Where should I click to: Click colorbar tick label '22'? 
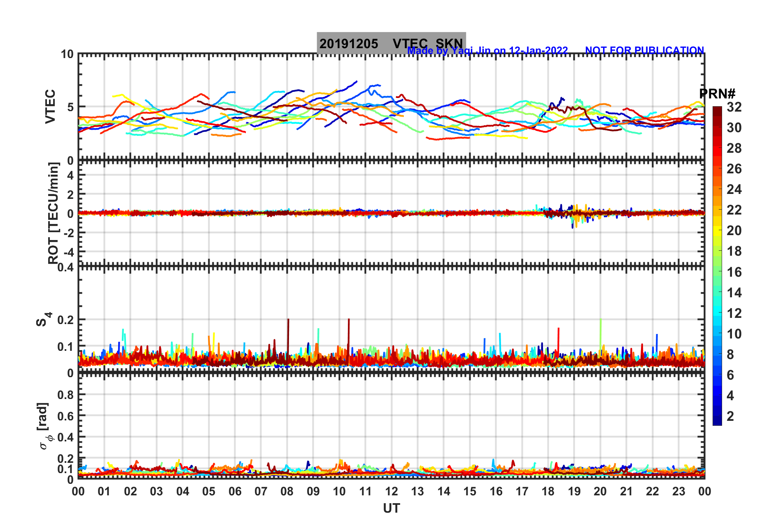pos(734,210)
